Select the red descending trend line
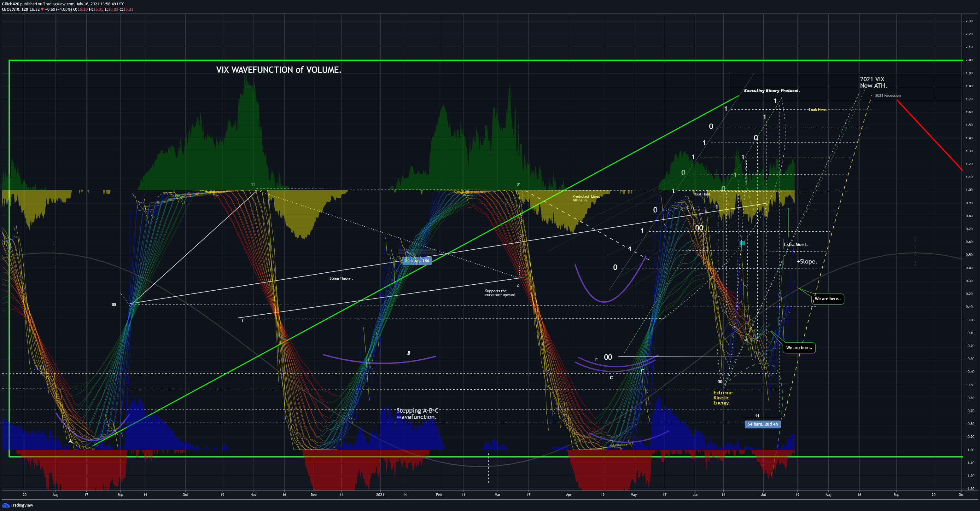The width and height of the screenshot is (980, 511). pos(930,135)
